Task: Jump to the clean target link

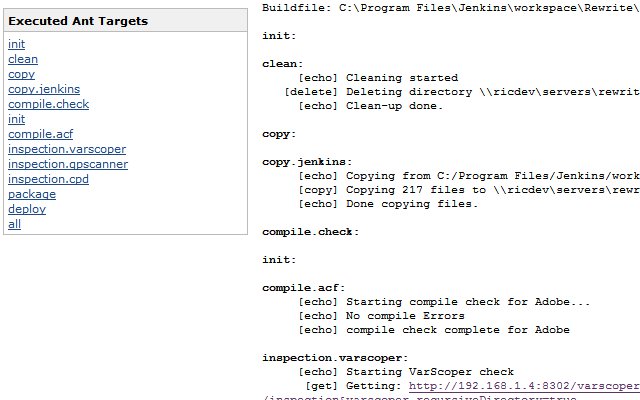Action: click(23, 59)
